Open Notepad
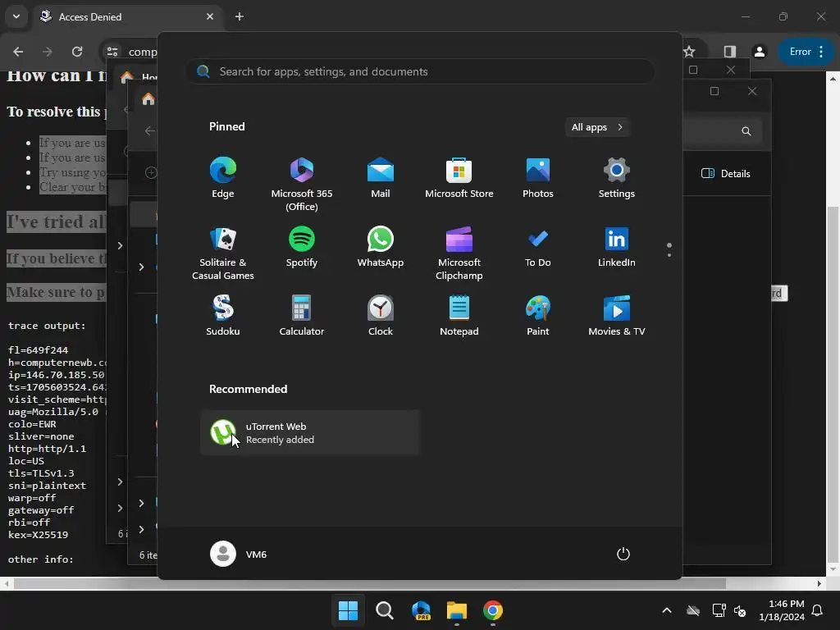The height and width of the screenshot is (630, 840). (459, 316)
